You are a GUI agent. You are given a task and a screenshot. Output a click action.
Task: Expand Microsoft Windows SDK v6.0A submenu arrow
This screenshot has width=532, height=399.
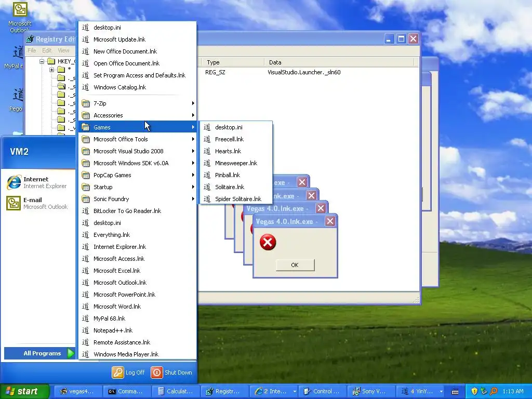click(193, 163)
